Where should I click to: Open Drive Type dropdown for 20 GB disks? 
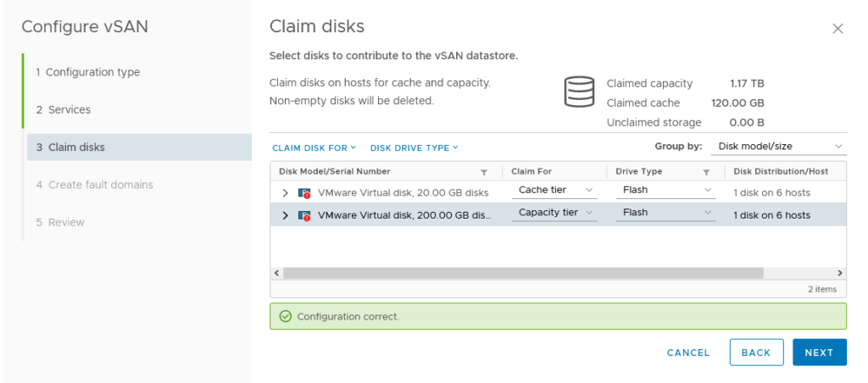(666, 190)
